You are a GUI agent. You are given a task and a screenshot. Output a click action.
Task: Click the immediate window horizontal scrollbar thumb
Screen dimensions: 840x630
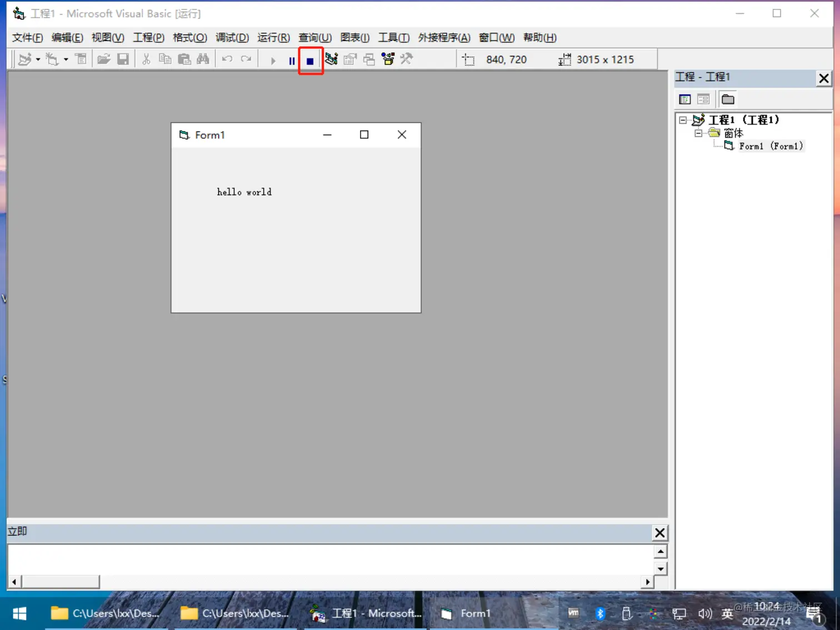point(61,582)
